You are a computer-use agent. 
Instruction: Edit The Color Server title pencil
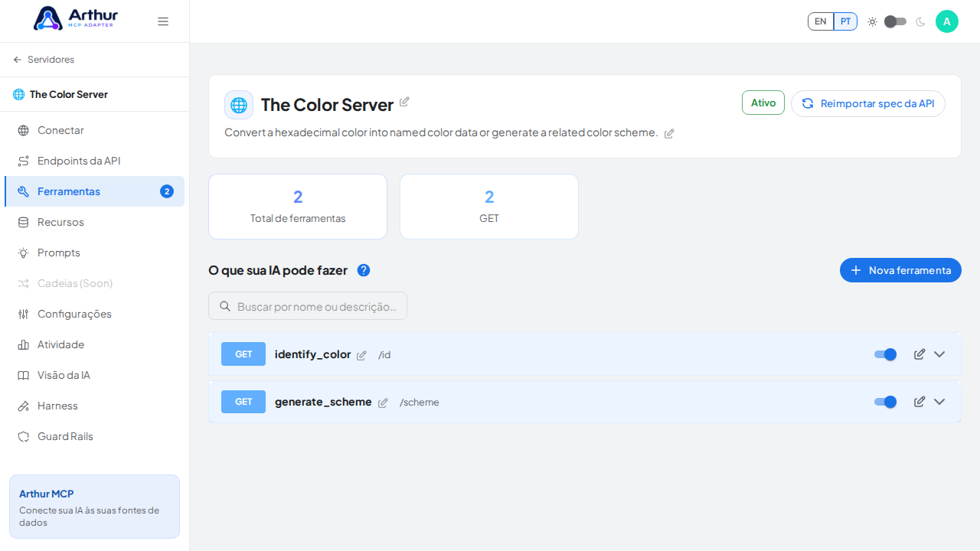(404, 101)
